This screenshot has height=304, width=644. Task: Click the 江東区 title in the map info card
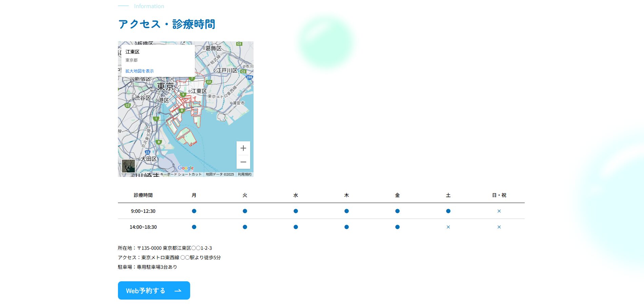point(133,52)
